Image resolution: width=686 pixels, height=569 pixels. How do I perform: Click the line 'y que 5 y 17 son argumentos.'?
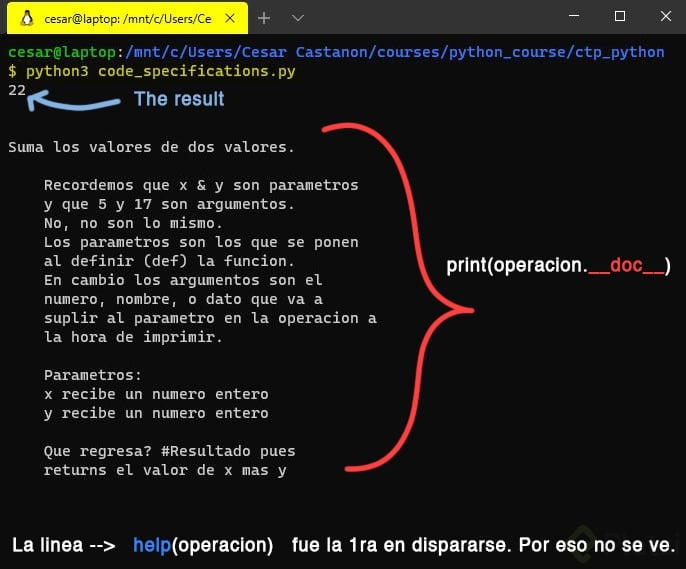169,204
